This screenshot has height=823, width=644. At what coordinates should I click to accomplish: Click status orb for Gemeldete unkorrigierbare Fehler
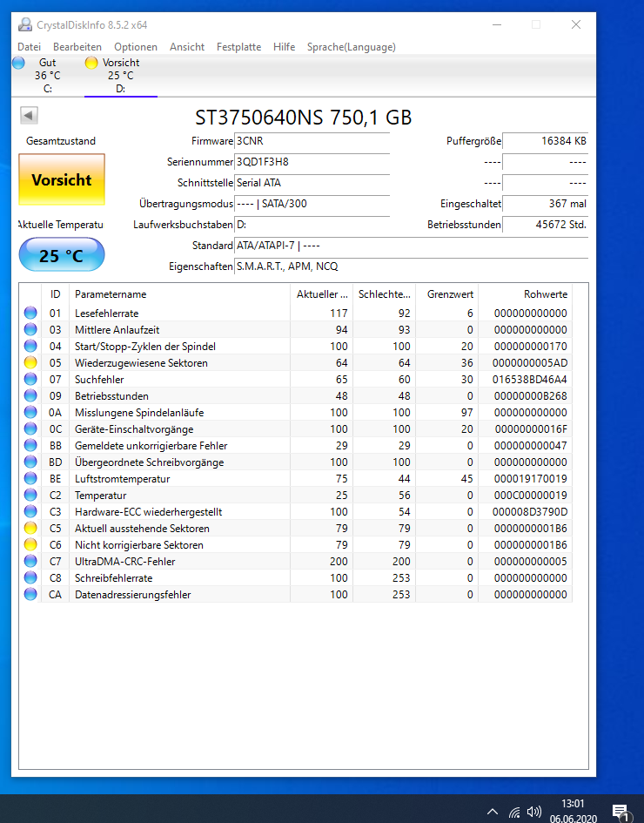30,445
